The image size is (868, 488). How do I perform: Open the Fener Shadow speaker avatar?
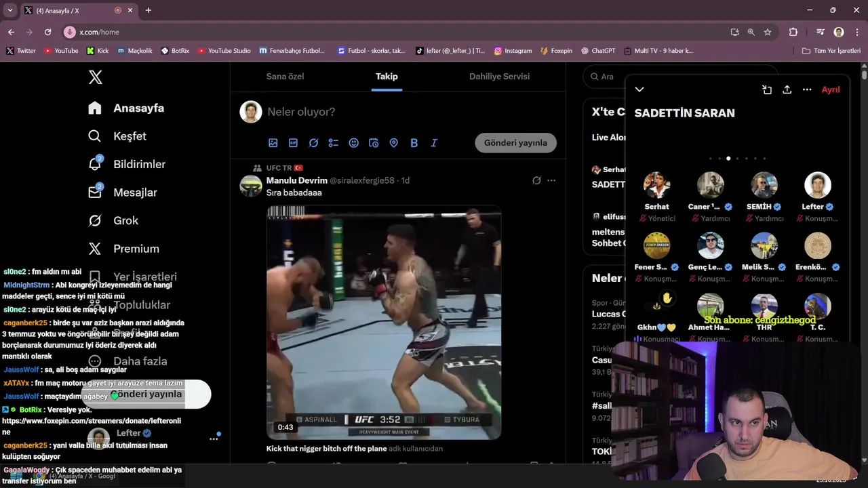pyautogui.click(x=656, y=245)
